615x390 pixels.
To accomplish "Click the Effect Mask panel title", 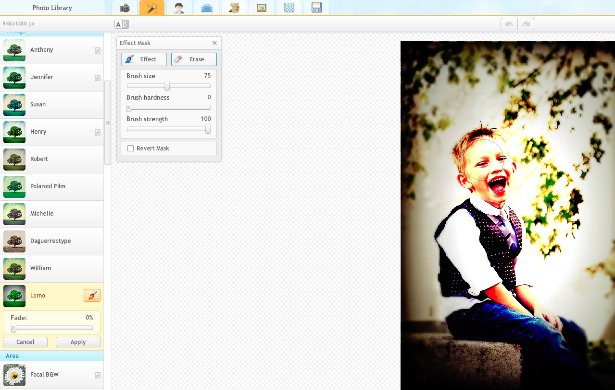I will (135, 43).
